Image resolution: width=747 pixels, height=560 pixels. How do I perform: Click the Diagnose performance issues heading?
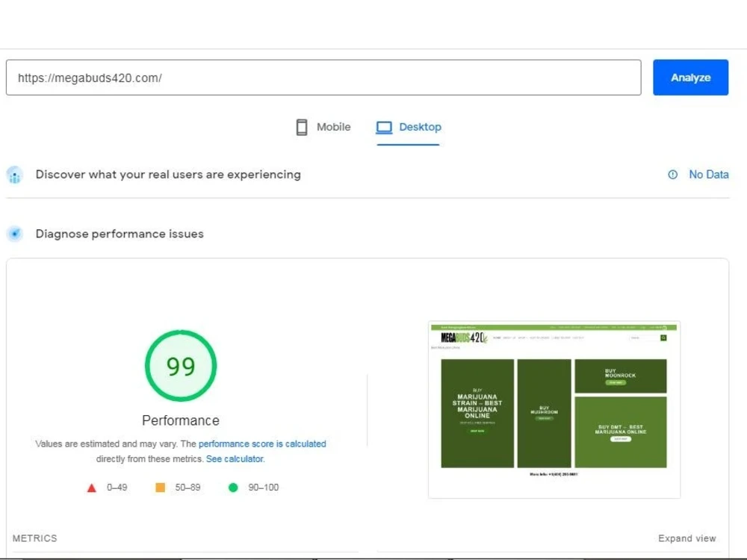click(x=120, y=234)
